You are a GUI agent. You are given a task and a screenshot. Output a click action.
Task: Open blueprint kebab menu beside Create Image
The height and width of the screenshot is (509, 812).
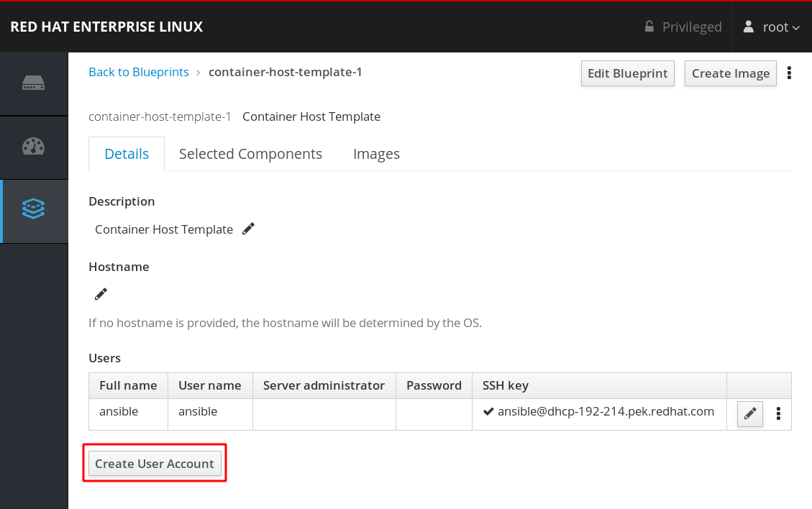pyautogui.click(x=790, y=73)
